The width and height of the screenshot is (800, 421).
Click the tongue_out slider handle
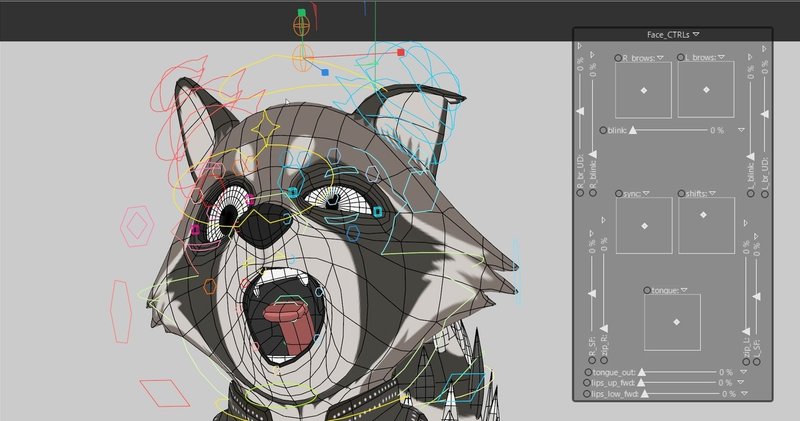pyautogui.click(x=642, y=372)
